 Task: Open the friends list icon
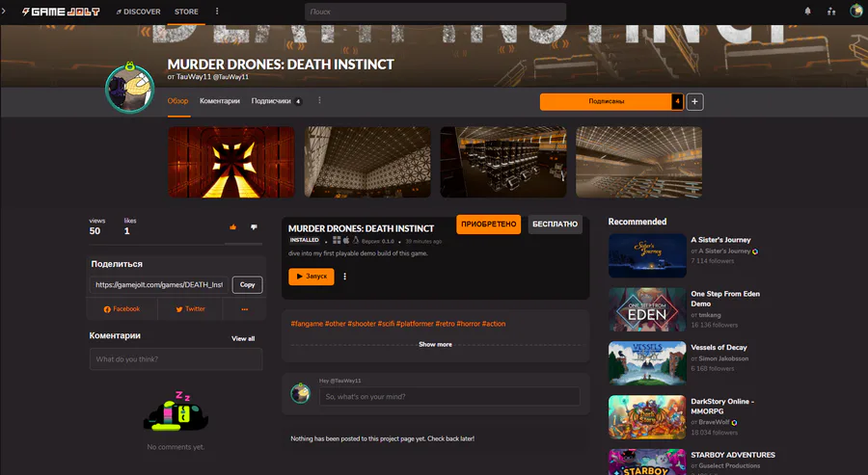pyautogui.click(x=831, y=11)
